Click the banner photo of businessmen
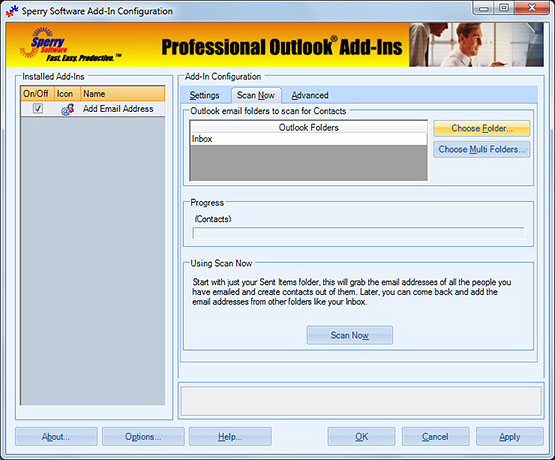The height and width of the screenshot is (460, 555). click(x=476, y=45)
